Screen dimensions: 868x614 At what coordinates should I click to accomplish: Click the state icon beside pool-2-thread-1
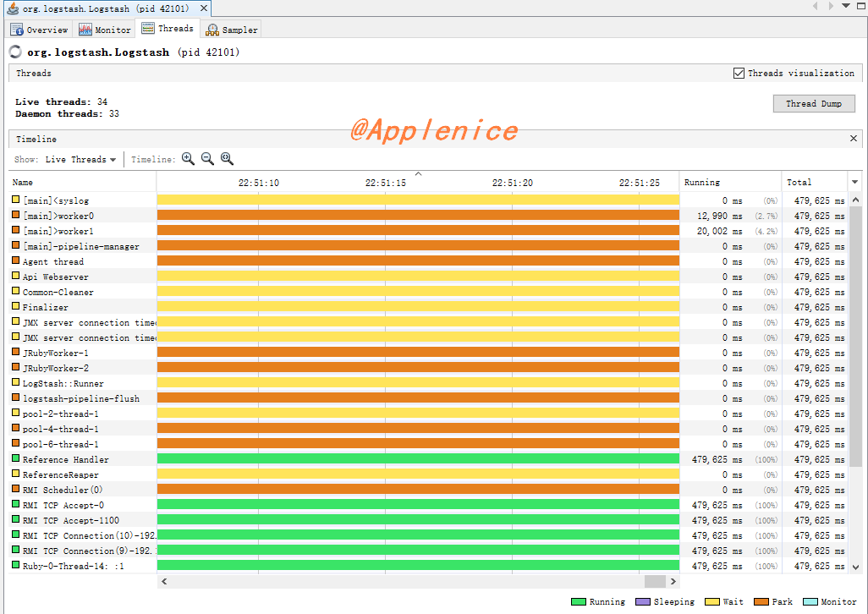pos(16,413)
